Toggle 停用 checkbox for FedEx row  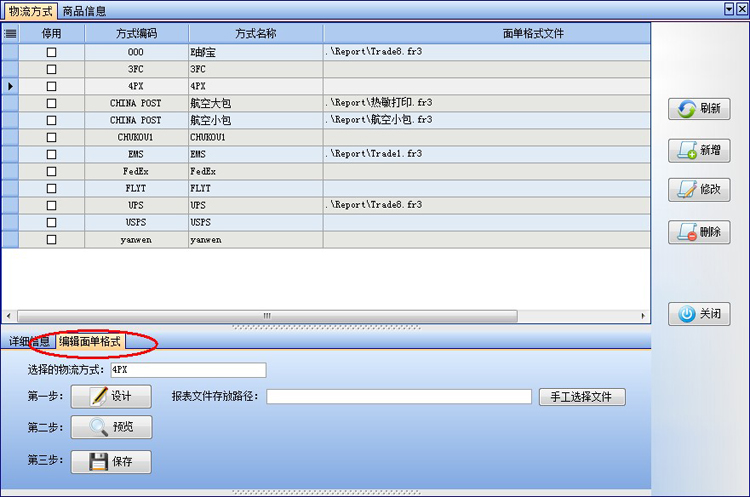tap(51, 171)
